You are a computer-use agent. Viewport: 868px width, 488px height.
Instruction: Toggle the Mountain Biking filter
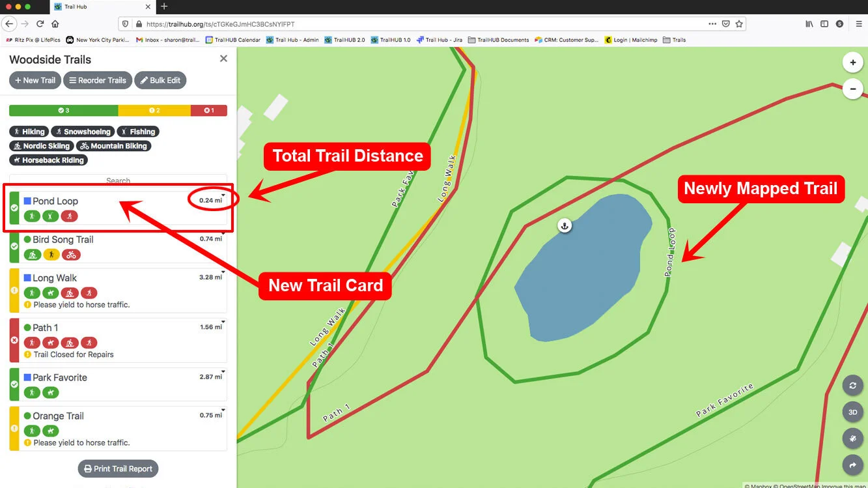(113, 146)
